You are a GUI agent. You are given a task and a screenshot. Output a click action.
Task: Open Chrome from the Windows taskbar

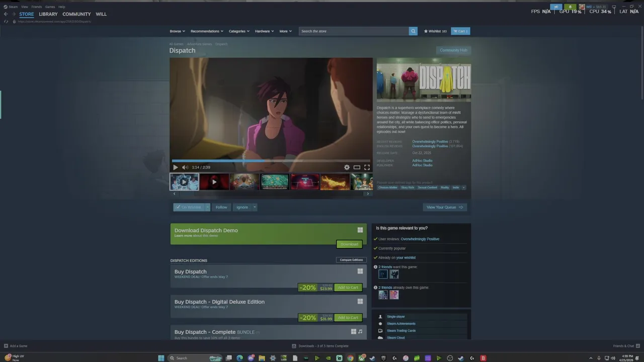point(350,358)
